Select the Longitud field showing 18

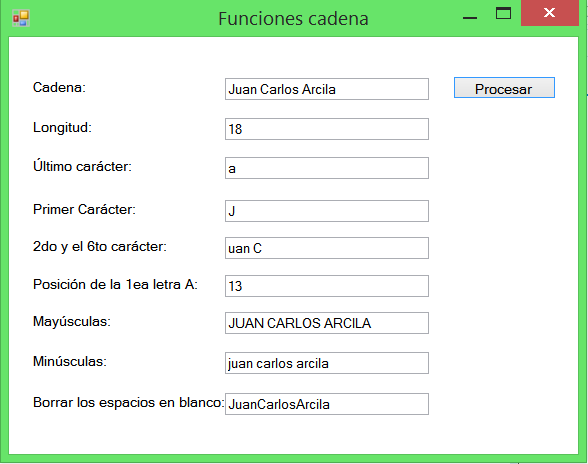327,129
